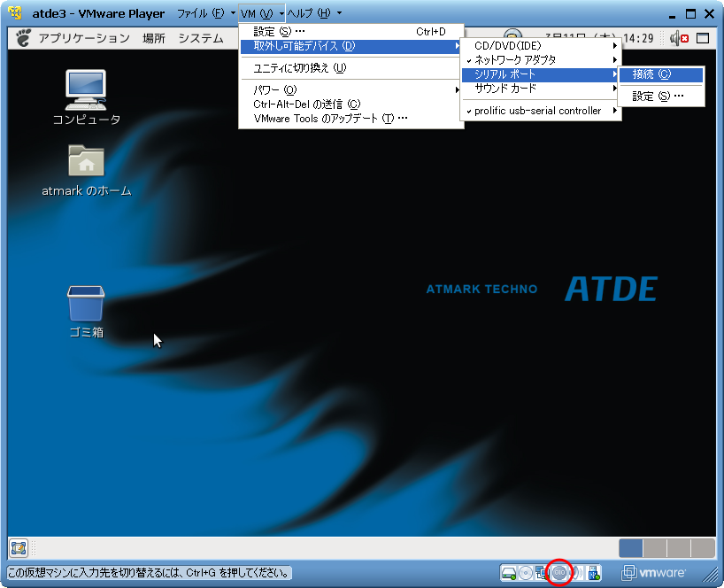The image size is (724, 588).
Task: Expand the パワー (O) submenu
Action: (x=350, y=89)
